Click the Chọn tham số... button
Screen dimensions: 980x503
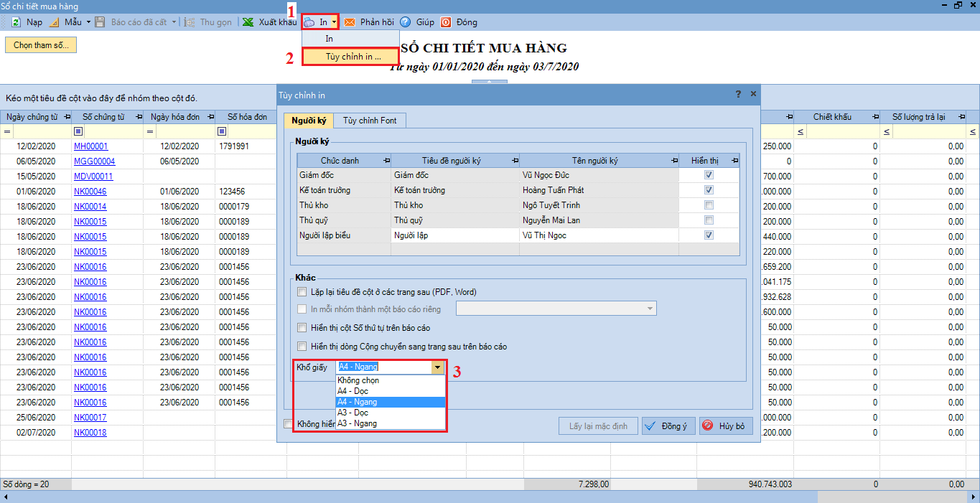click(41, 44)
